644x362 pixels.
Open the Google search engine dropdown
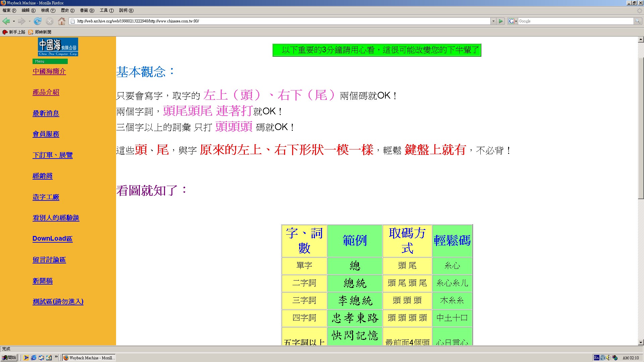point(513,21)
